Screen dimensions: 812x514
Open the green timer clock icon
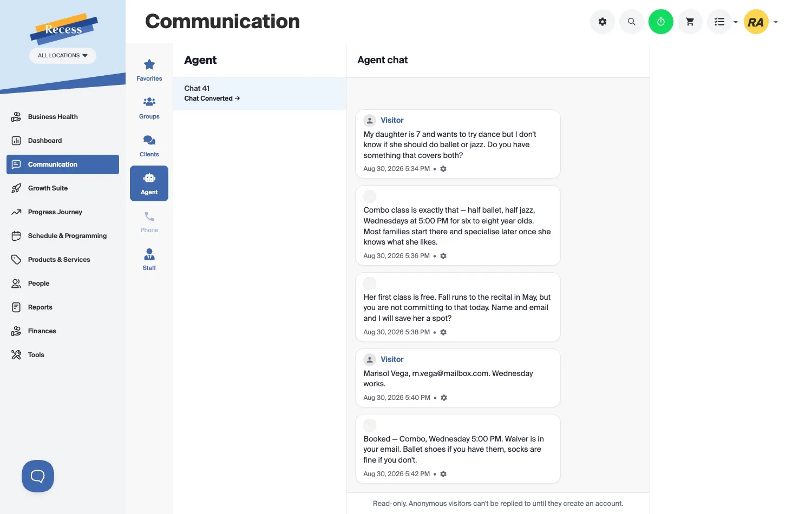pos(660,22)
